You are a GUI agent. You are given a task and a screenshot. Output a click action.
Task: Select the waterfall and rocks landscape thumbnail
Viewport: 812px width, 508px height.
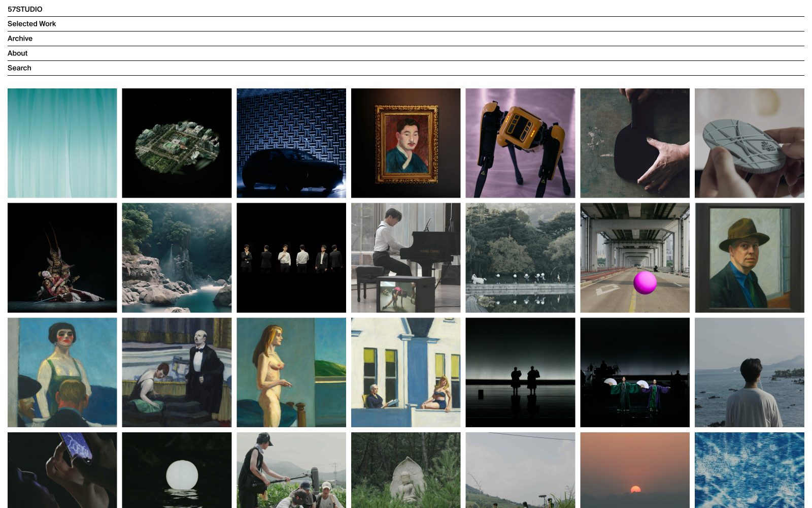click(177, 258)
